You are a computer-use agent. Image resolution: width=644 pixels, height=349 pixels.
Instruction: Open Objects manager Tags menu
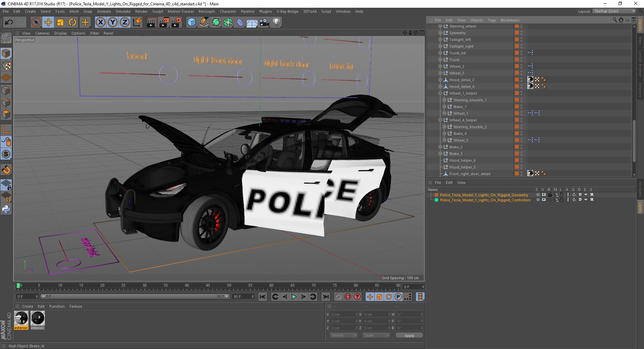click(492, 20)
